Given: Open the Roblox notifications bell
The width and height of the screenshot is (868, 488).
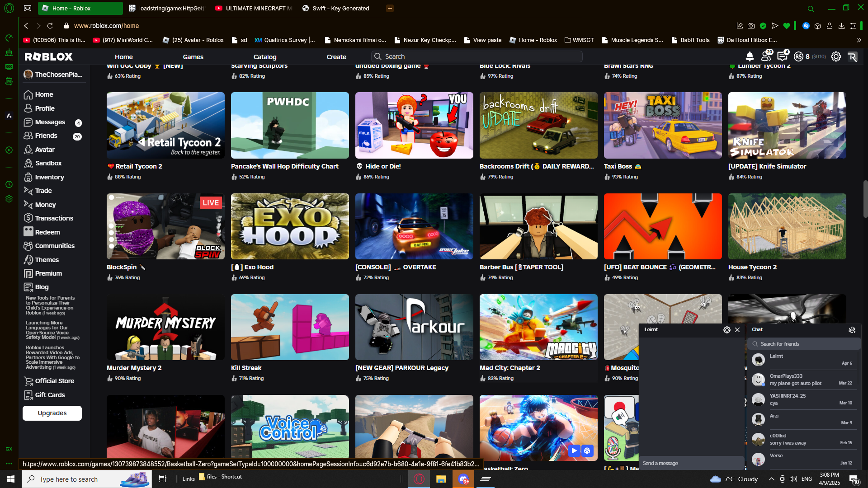Looking at the screenshot, I should click(750, 56).
